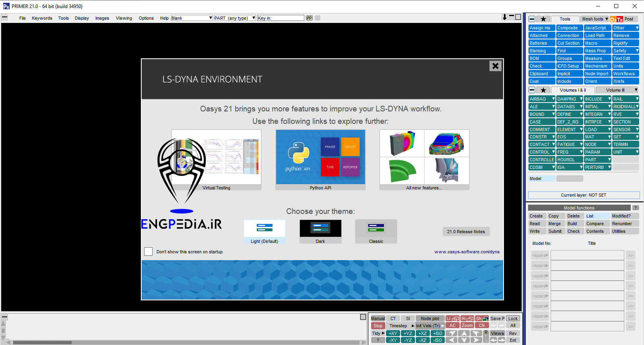
Task: Collapse the Tools panel with minus icon
Action: click(x=532, y=19)
